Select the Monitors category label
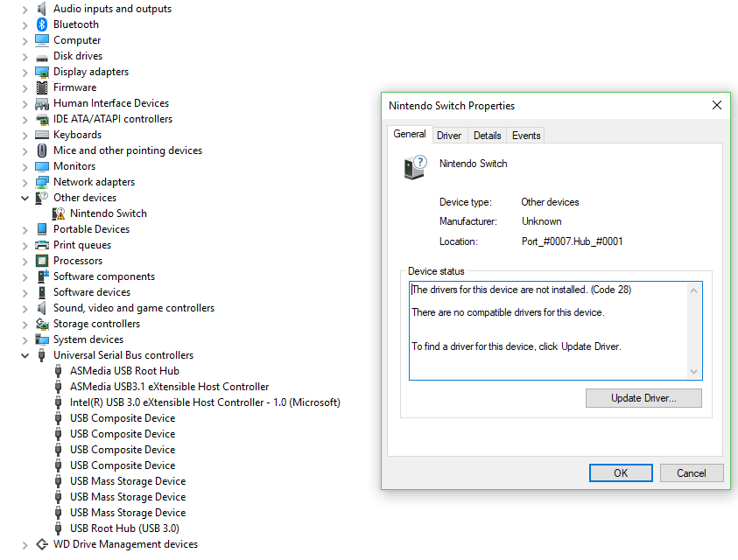Image resolution: width=738 pixels, height=560 pixels. pyautogui.click(x=74, y=166)
